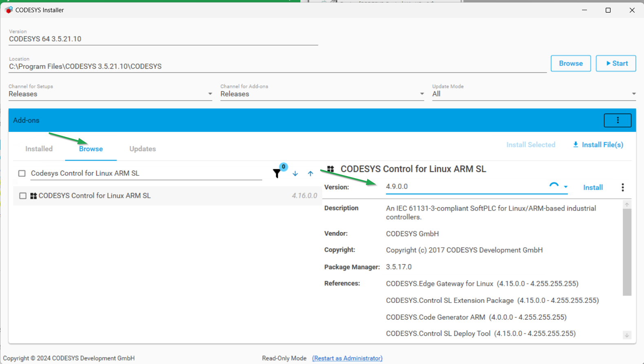
Task: Click the add-on search input field
Action: tap(146, 173)
